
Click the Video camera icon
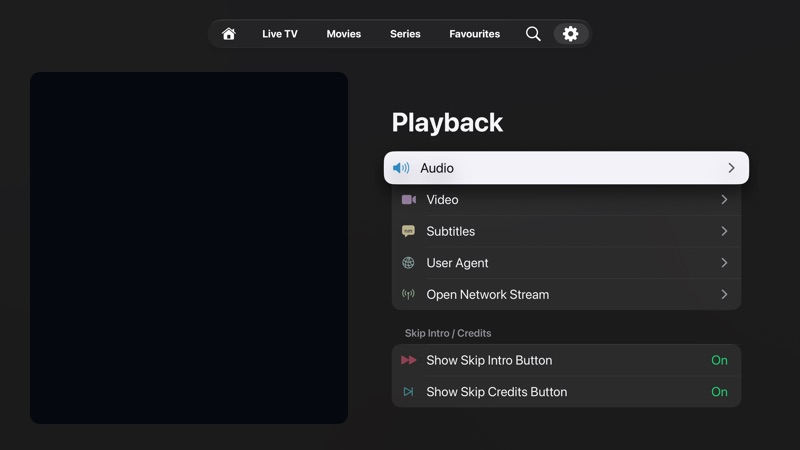[x=409, y=199]
